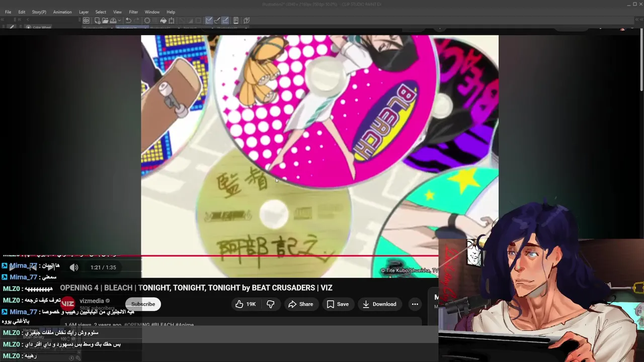Click the Clip Studio support help icon
This screenshot has width=644, height=362.
pyautogui.click(x=247, y=21)
